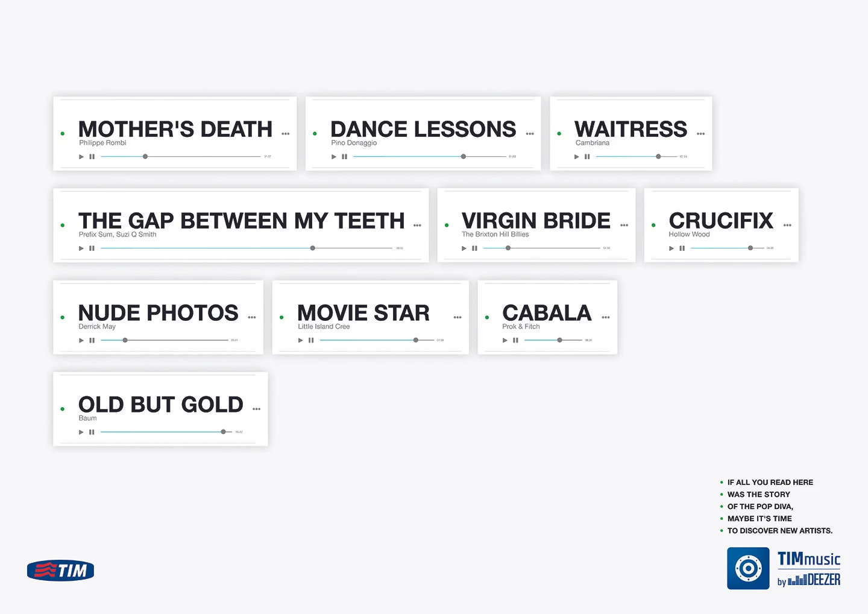Open more options for Cabala track

(x=606, y=317)
